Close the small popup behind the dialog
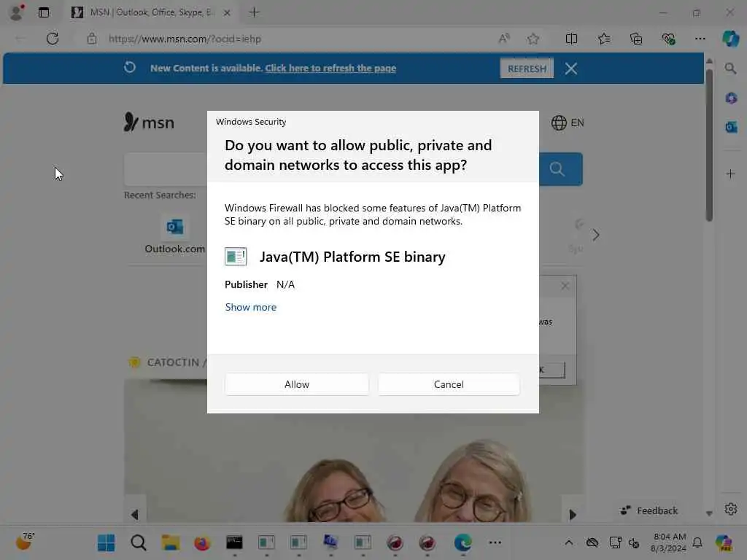This screenshot has height=560, width=747. point(565,286)
